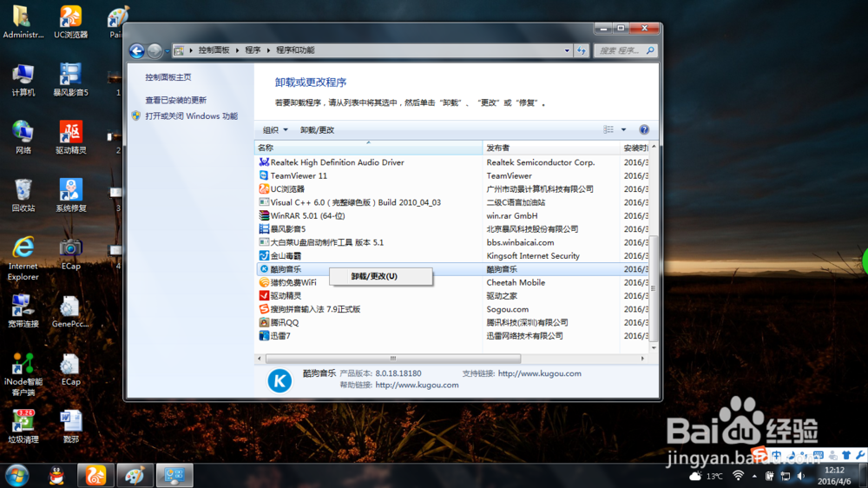The width and height of the screenshot is (868, 488).
Task: Open 打开或关闭 Windows 功能 link
Action: pos(192,116)
